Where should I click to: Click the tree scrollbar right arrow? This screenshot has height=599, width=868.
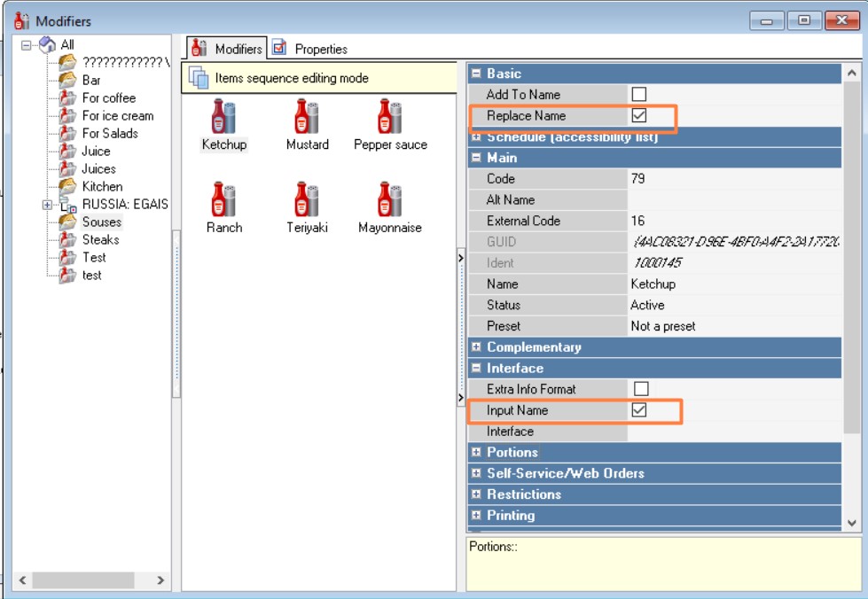[x=160, y=580]
